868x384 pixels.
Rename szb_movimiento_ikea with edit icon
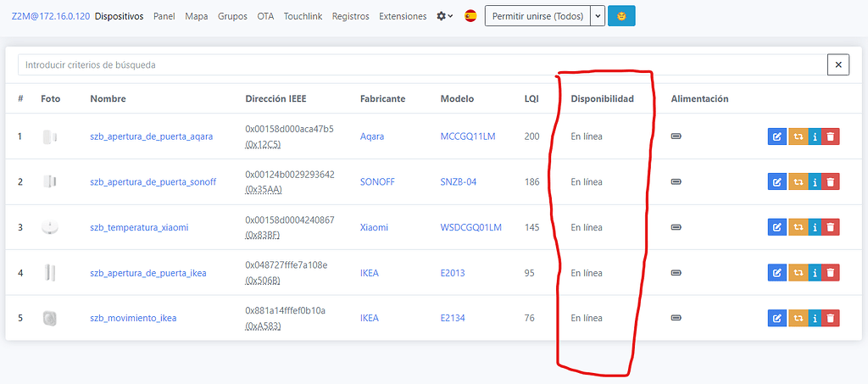tap(776, 318)
